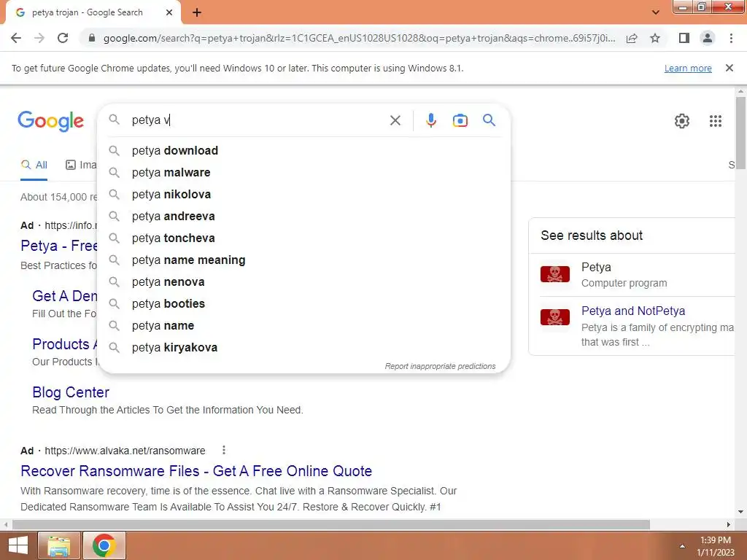This screenshot has height=560, width=747.
Task: Open the Chrome three-dot menu
Action: [731, 38]
